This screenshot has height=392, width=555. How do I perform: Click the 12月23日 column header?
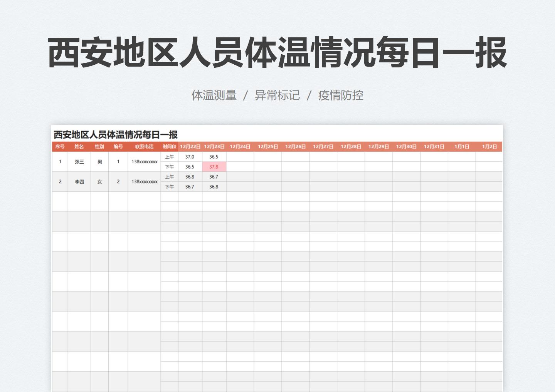point(214,146)
